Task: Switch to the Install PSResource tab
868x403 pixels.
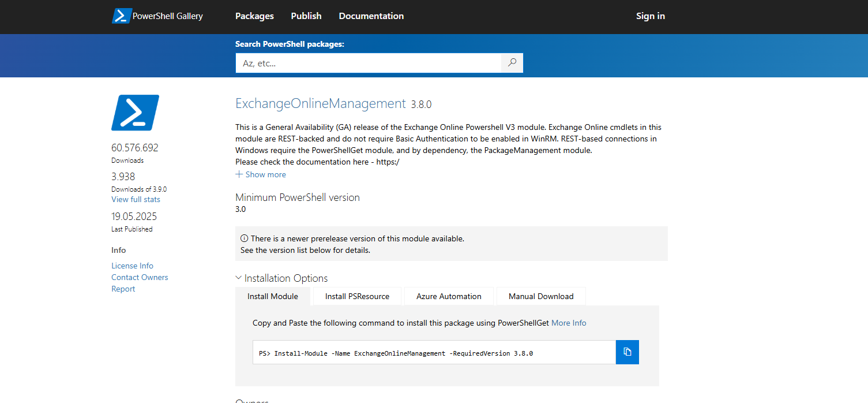Action: [x=357, y=296]
